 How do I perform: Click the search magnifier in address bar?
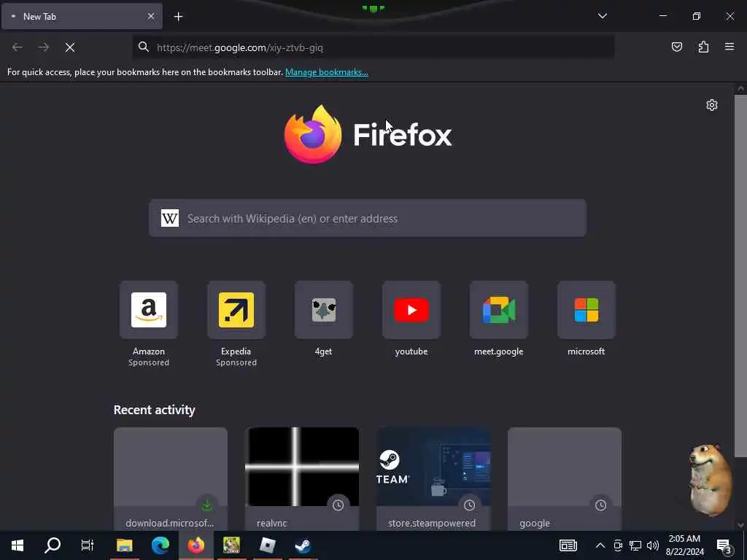coord(144,47)
